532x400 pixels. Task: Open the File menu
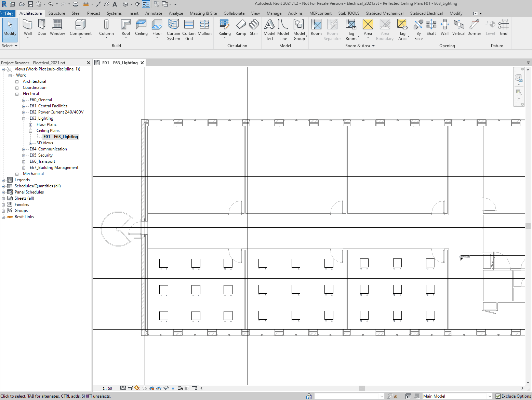pyautogui.click(x=8, y=13)
